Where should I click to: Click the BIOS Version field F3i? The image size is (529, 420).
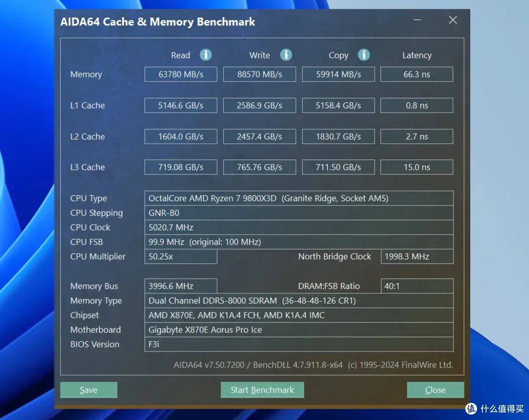point(299,344)
